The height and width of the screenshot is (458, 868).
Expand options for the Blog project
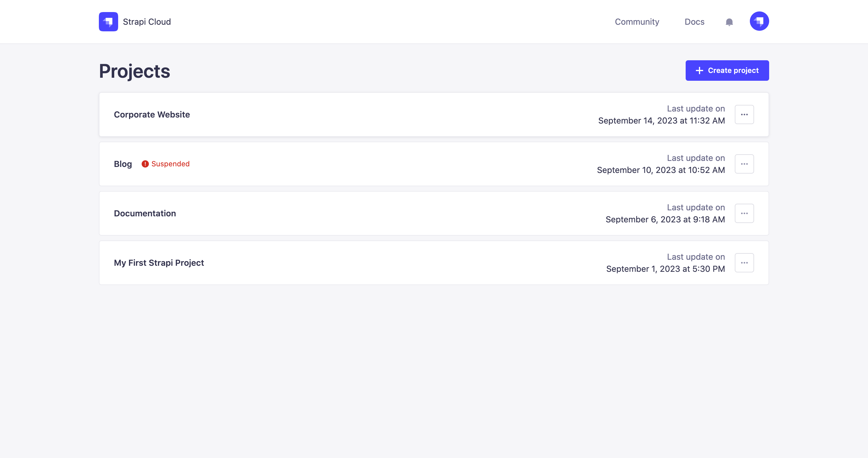[x=744, y=164]
